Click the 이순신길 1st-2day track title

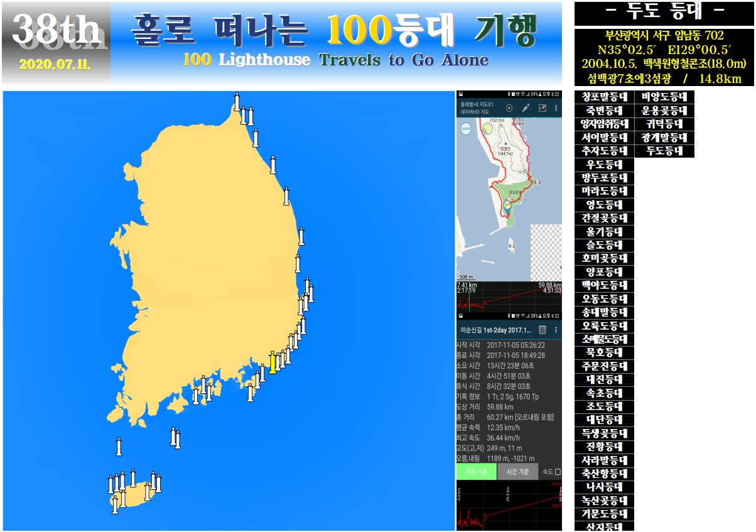[496, 330]
